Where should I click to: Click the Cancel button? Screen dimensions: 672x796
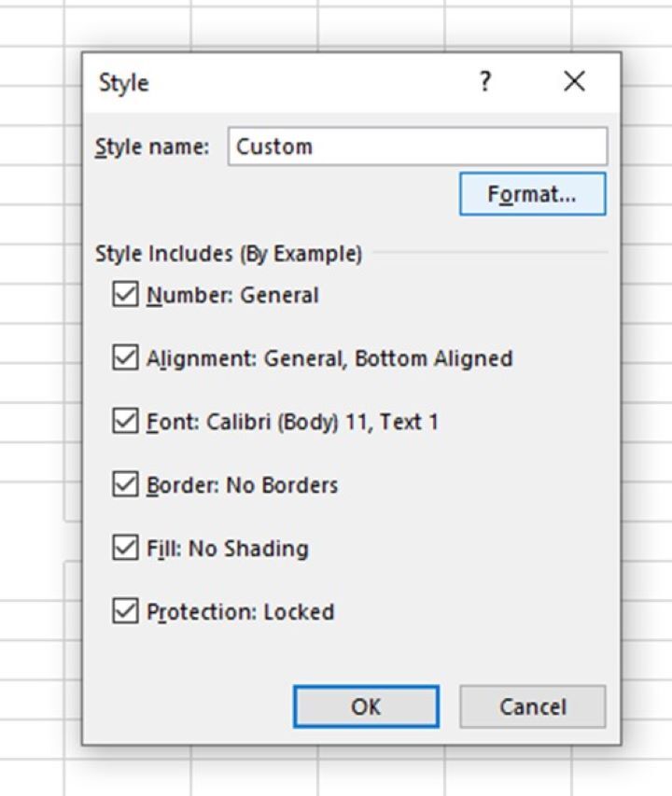(532, 706)
